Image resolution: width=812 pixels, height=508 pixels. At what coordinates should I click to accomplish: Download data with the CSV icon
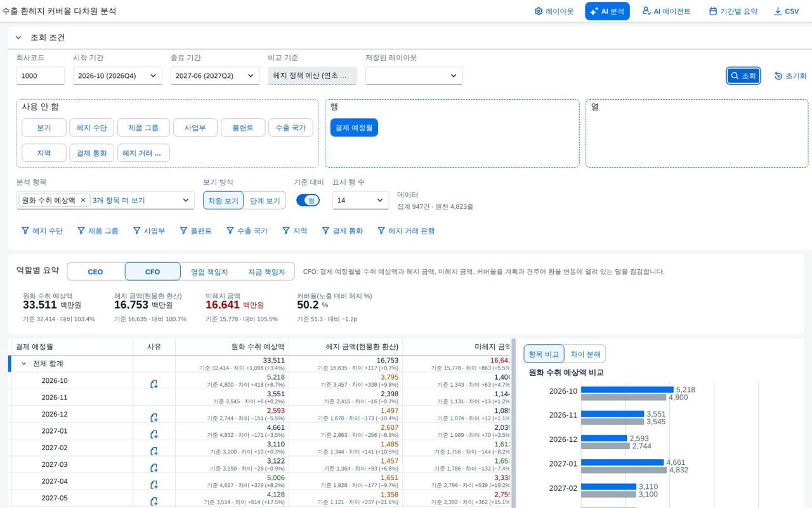click(x=778, y=11)
